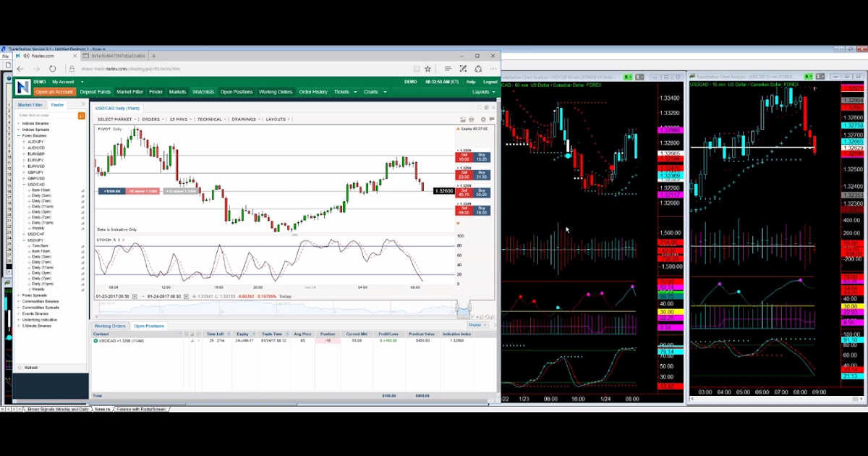Expand the Commodities Binaries node
868x456 pixels.
click(x=18, y=301)
